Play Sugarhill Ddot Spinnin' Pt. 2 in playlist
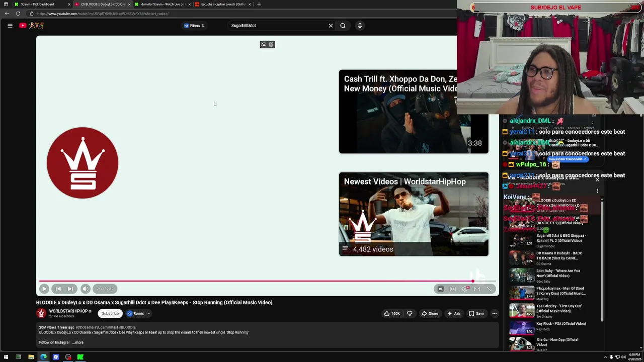 (x=548, y=240)
